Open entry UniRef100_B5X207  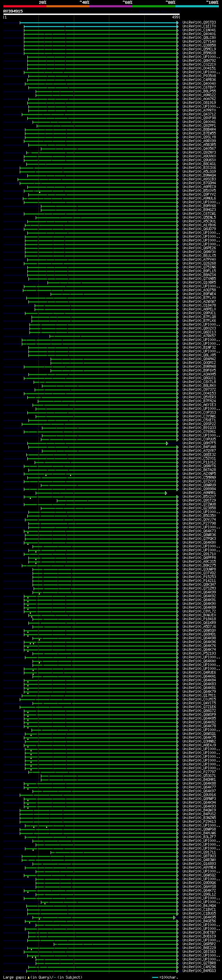(199, 497)
